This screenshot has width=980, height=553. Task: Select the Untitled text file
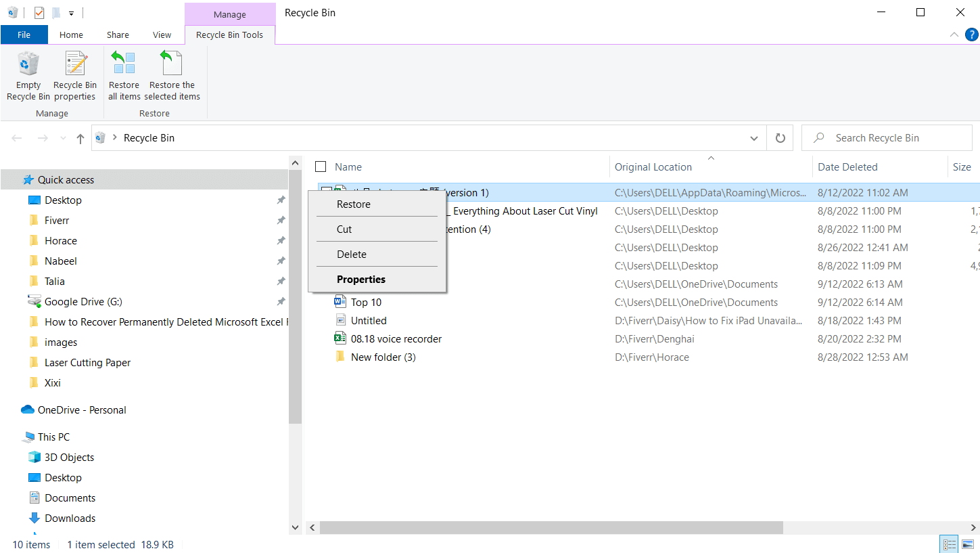click(369, 321)
